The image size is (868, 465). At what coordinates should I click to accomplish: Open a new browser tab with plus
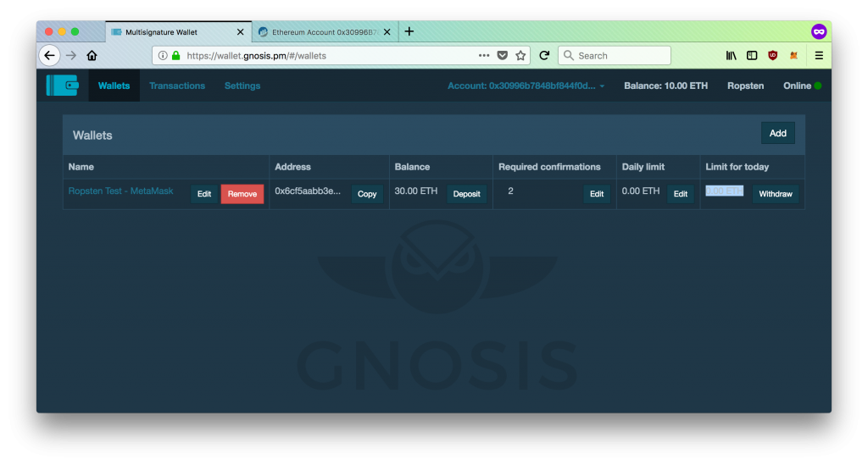409,31
